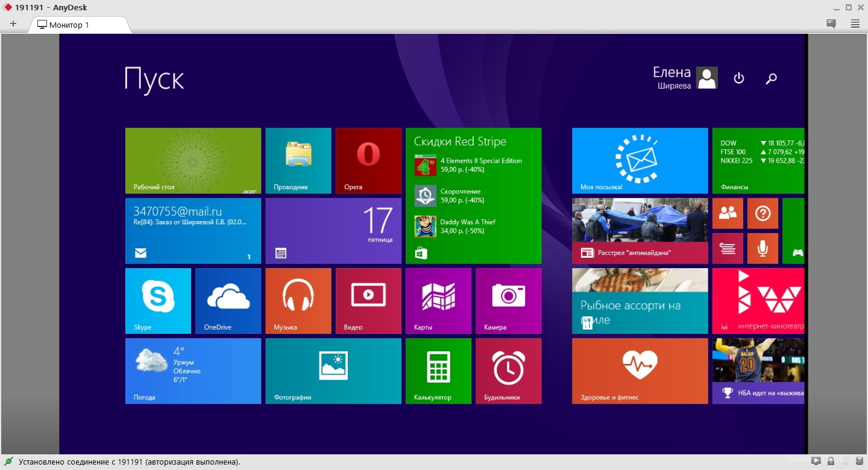
Task: Click the power button on Start screen
Action: click(739, 78)
